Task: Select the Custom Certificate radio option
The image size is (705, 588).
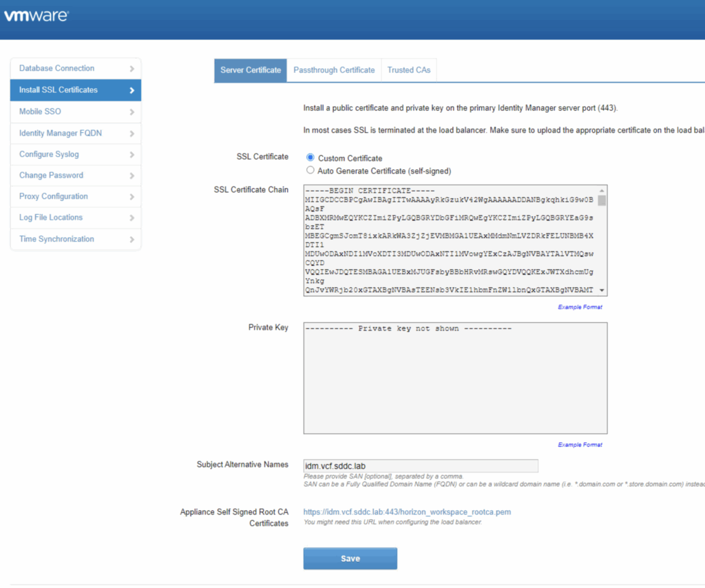Action: (x=311, y=158)
